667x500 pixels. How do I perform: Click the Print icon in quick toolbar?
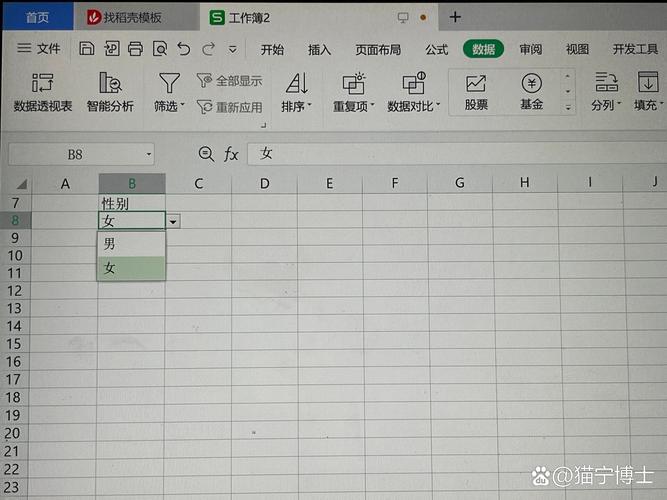click(135, 49)
